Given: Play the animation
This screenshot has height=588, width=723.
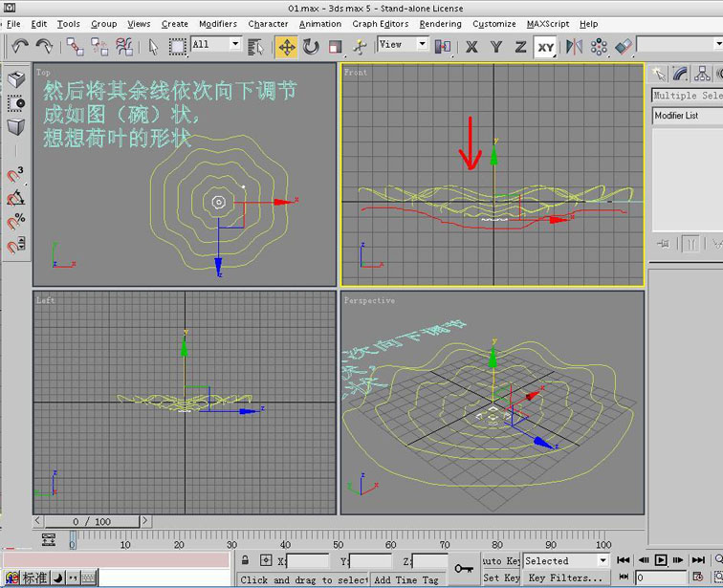Looking at the screenshot, I should tap(661, 560).
